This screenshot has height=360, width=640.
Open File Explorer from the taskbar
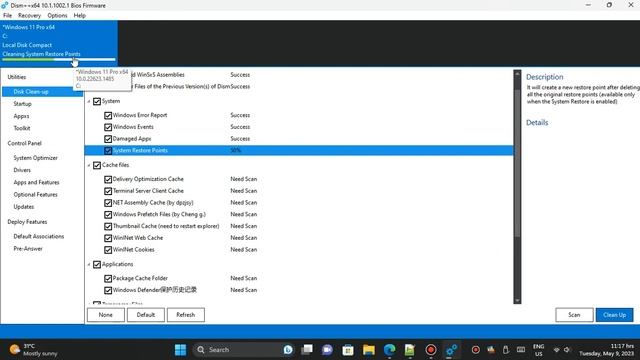coord(369,350)
